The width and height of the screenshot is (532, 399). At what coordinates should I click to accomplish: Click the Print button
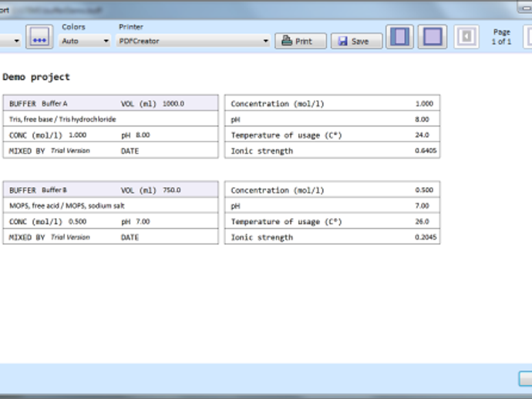[x=301, y=41]
